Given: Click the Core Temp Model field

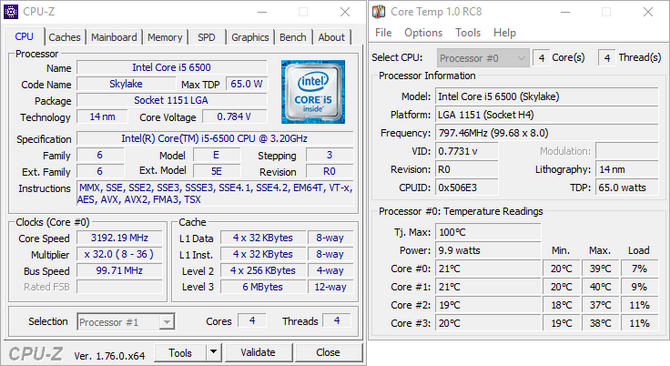Looking at the screenshot, I should click(547, 97).
